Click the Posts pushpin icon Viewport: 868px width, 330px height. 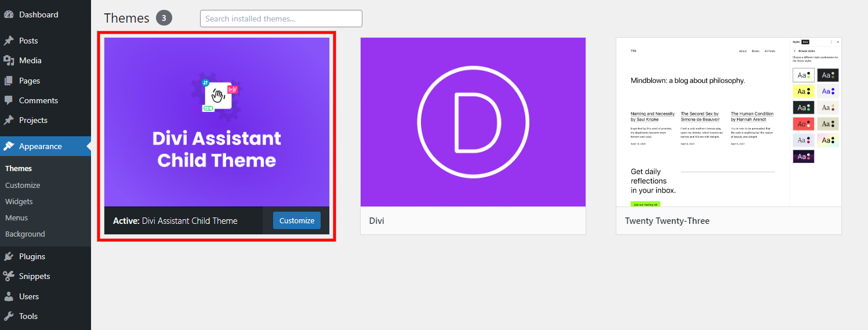click(x=9, y=41)
